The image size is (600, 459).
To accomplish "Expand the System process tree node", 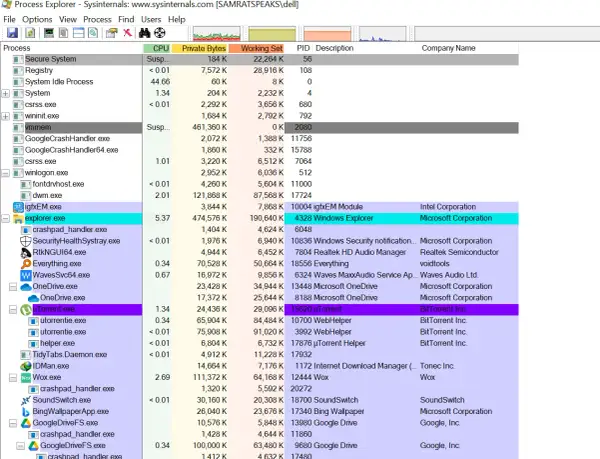I will tap(6, 93).
